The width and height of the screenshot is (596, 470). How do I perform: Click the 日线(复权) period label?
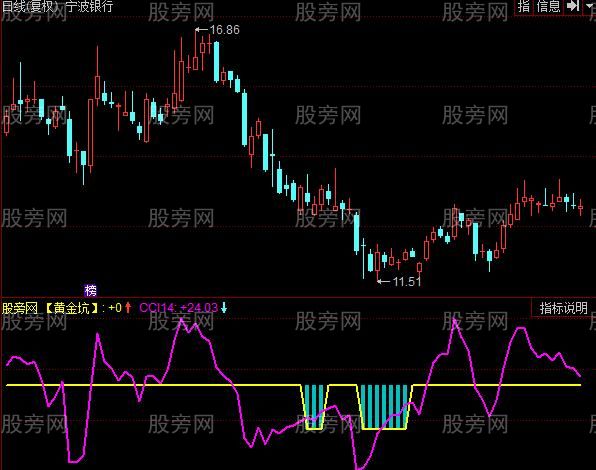point(30,6)
